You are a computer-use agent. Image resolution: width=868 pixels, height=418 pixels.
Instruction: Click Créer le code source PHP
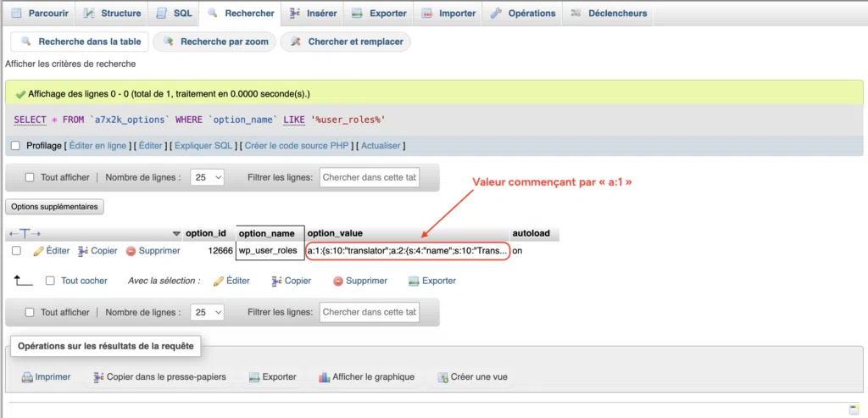297,146
